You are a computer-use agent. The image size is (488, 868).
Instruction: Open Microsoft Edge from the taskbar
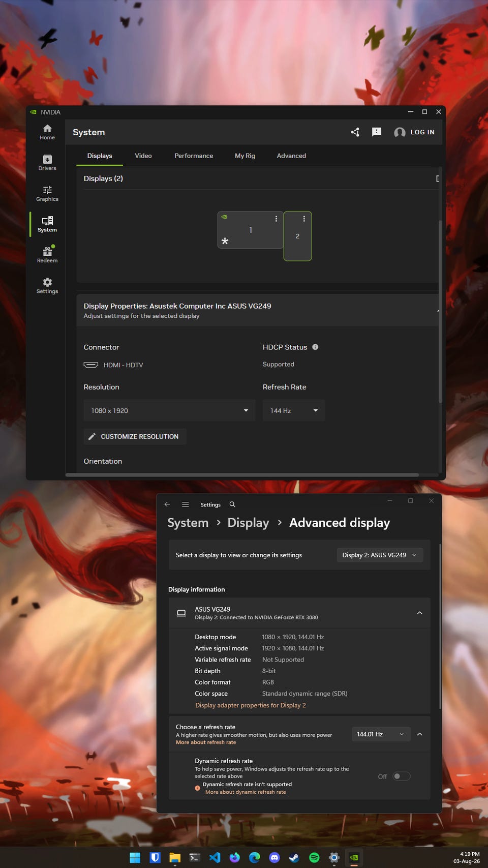click(255, 858)
